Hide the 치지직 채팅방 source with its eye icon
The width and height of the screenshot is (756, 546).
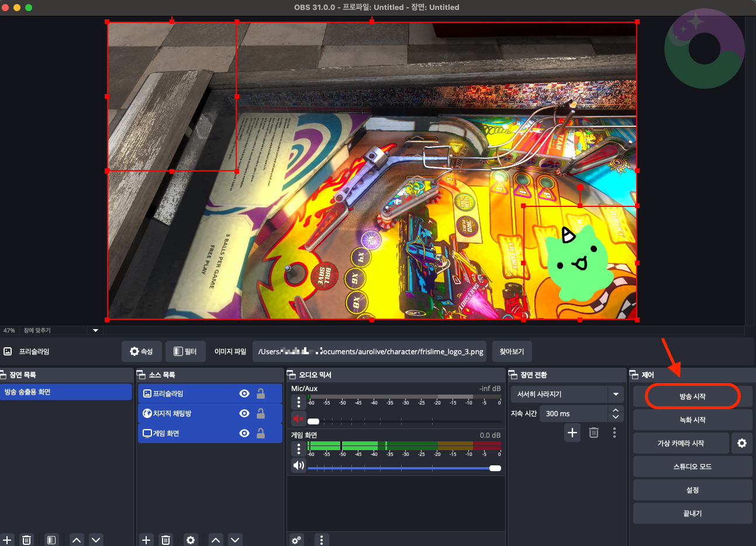244,413
